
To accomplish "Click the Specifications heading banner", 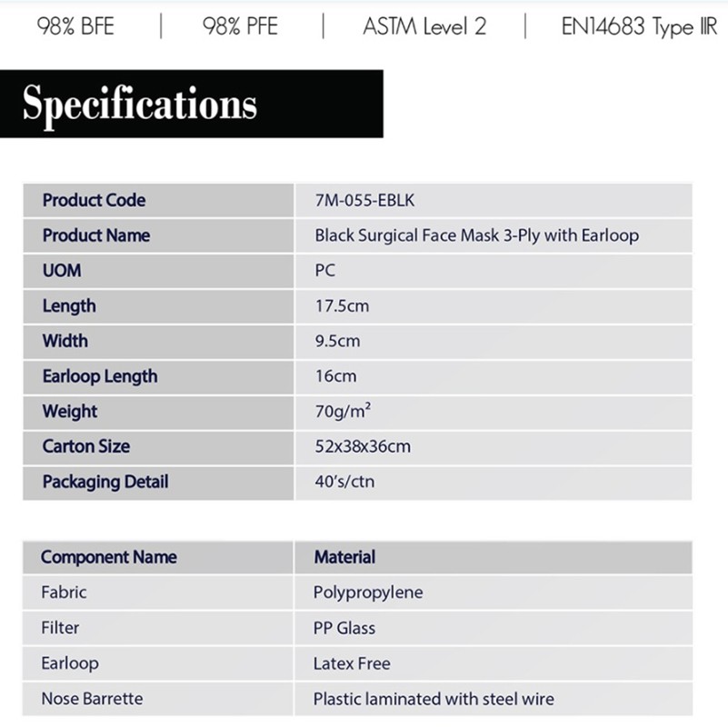I will click(x=140, y=104).
